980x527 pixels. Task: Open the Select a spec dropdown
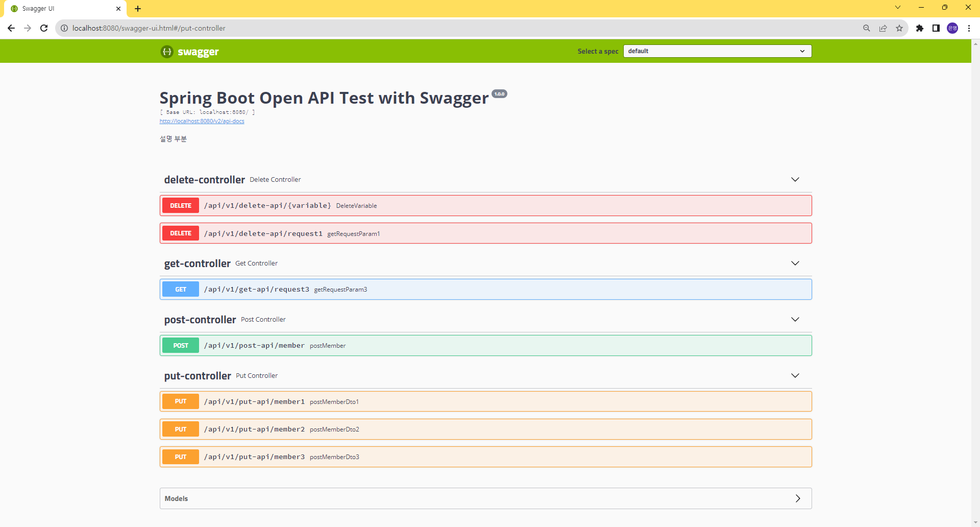point(717,51)
